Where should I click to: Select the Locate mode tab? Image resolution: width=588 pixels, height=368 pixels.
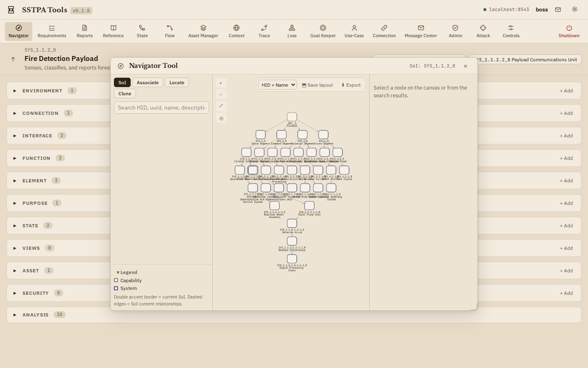point(177,83)
